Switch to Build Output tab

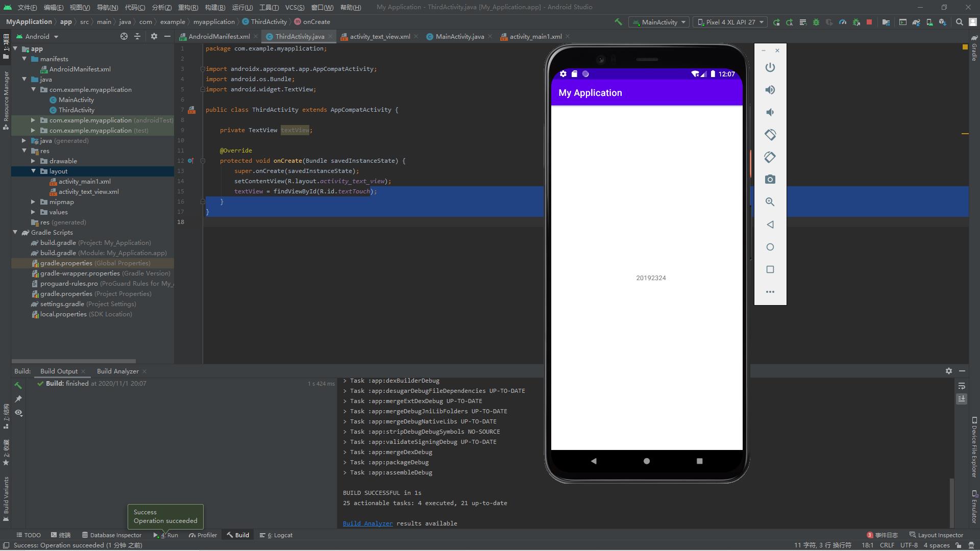[59, 371]
